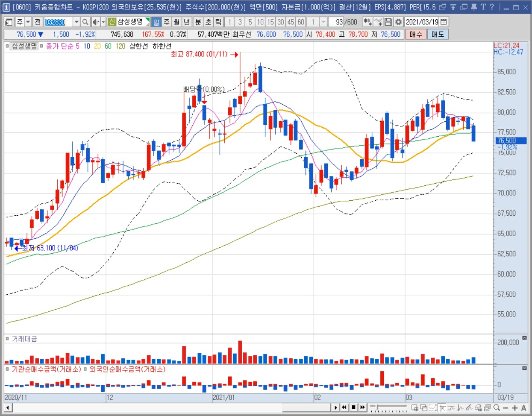Toggle the 삼성생명 legend marker
Screen dimensions: 532x416
[x=7, y=46]
